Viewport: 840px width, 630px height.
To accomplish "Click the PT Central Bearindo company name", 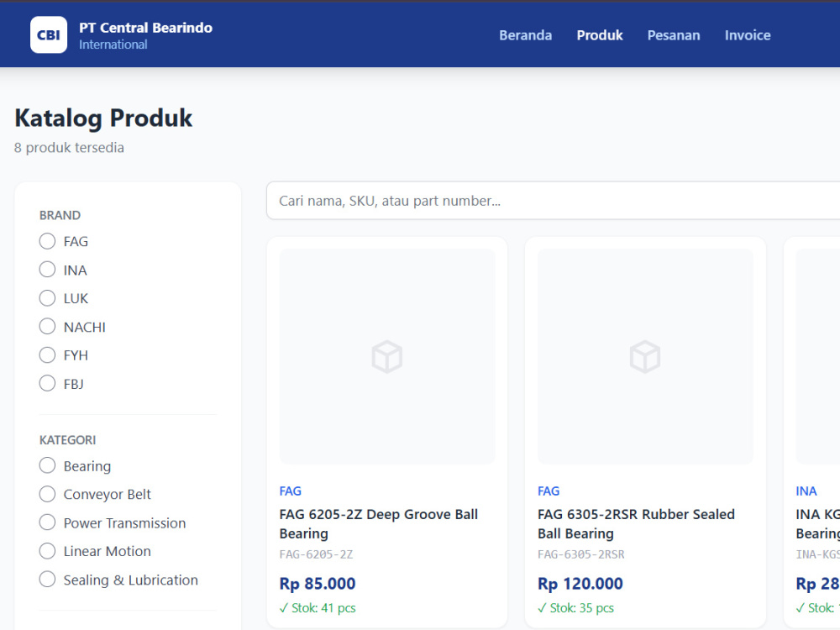I will [145, 28].
